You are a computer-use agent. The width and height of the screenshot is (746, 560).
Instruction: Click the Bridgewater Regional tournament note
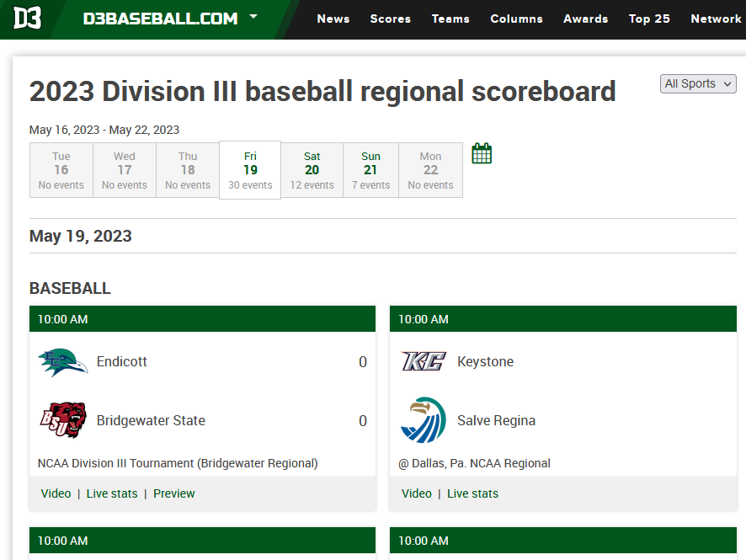[178, 463]
